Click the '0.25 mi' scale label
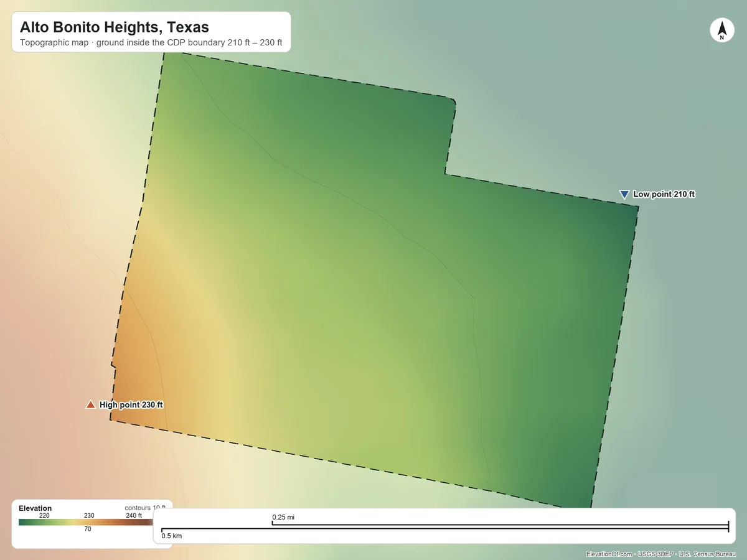The height and width of the screenshot is (560, 747). coord(283,517)
